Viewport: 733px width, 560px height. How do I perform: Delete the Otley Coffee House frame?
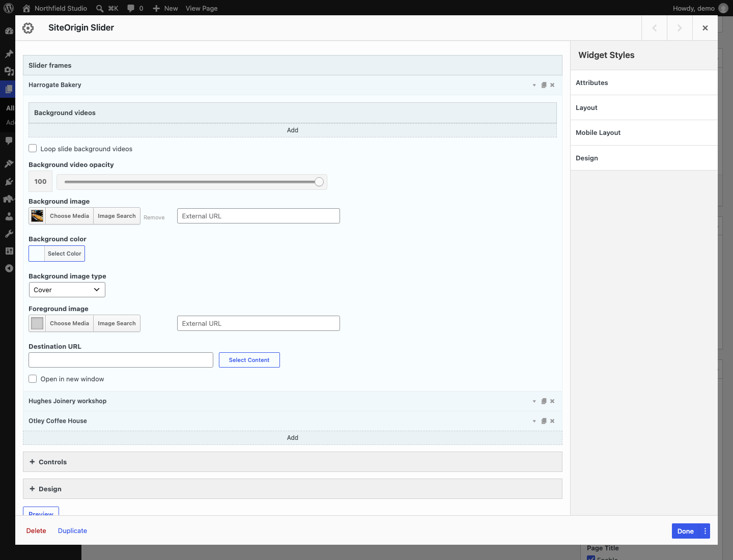[552, 421]
